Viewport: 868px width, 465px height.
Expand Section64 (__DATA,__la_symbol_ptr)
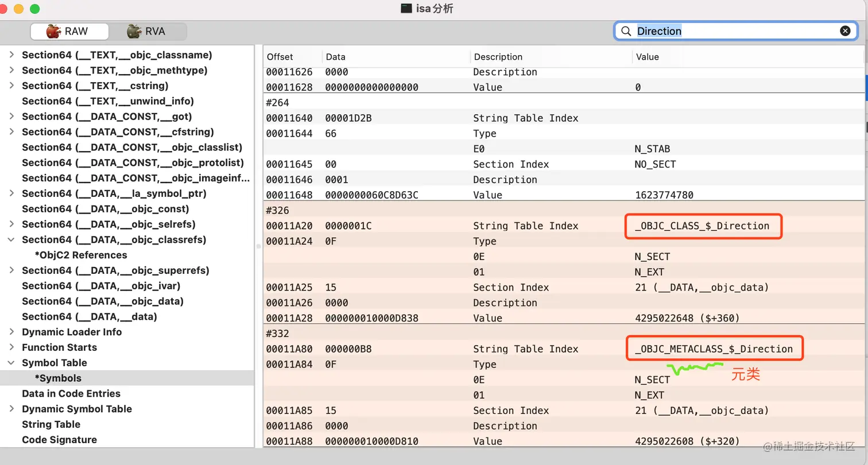click(11, 193)
